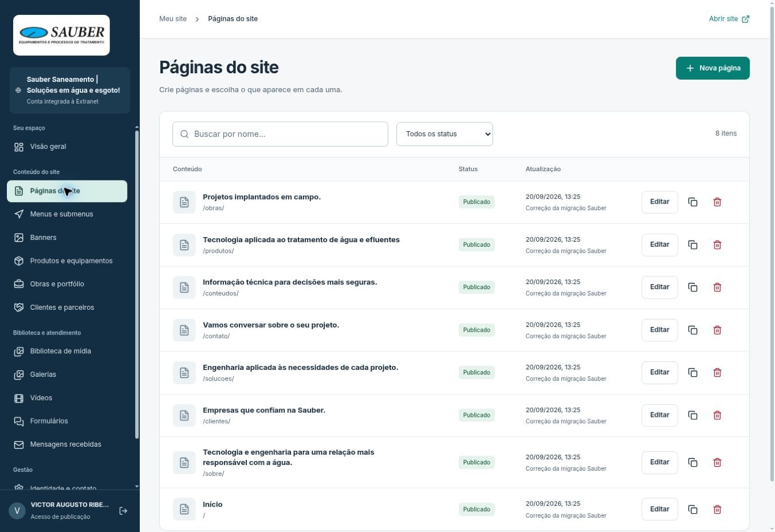Click Editar in the /contato/ row
The image size is (775, 532).
(x=659, y=330)
